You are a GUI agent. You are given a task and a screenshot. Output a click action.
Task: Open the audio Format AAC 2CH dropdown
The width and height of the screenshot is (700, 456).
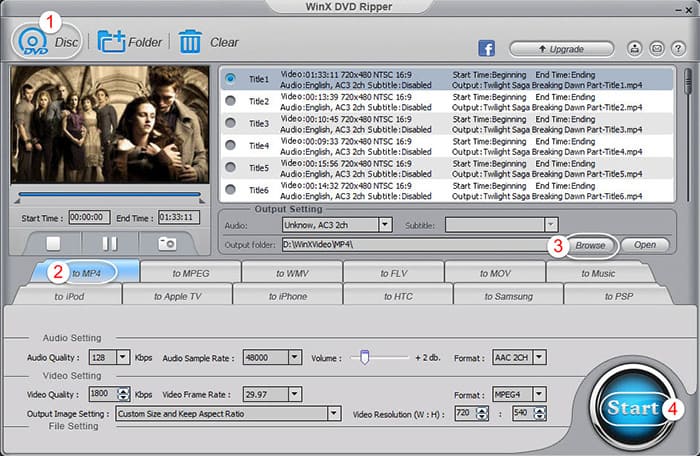(539, 357)
